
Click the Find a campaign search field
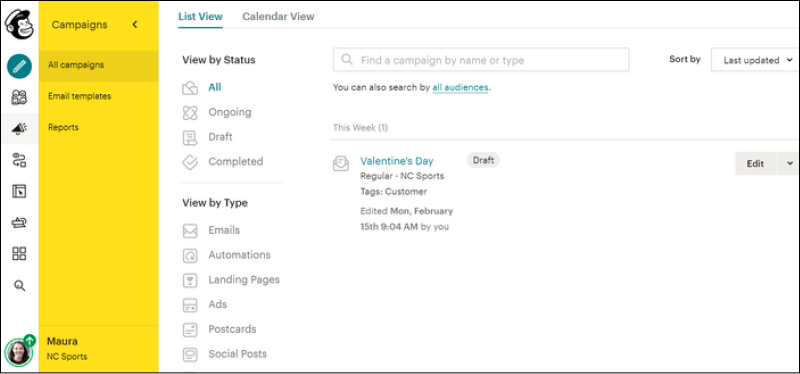[x=481, y=60]
